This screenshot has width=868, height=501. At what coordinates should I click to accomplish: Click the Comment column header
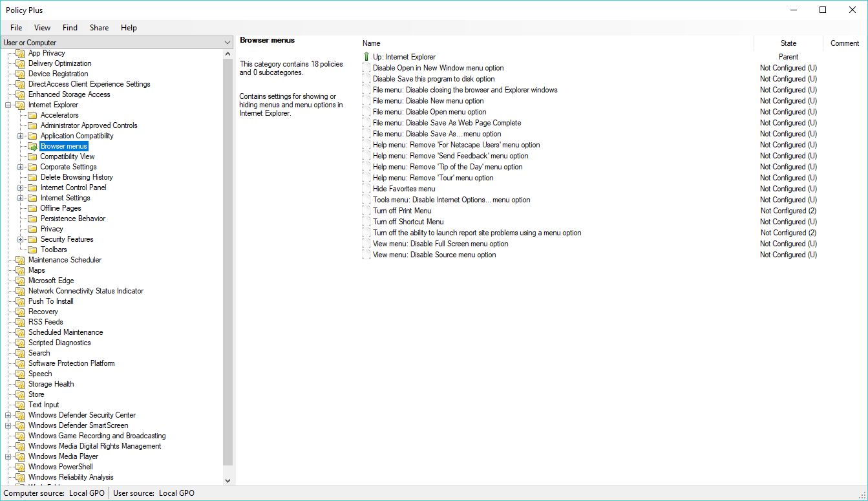pos(845,43)
